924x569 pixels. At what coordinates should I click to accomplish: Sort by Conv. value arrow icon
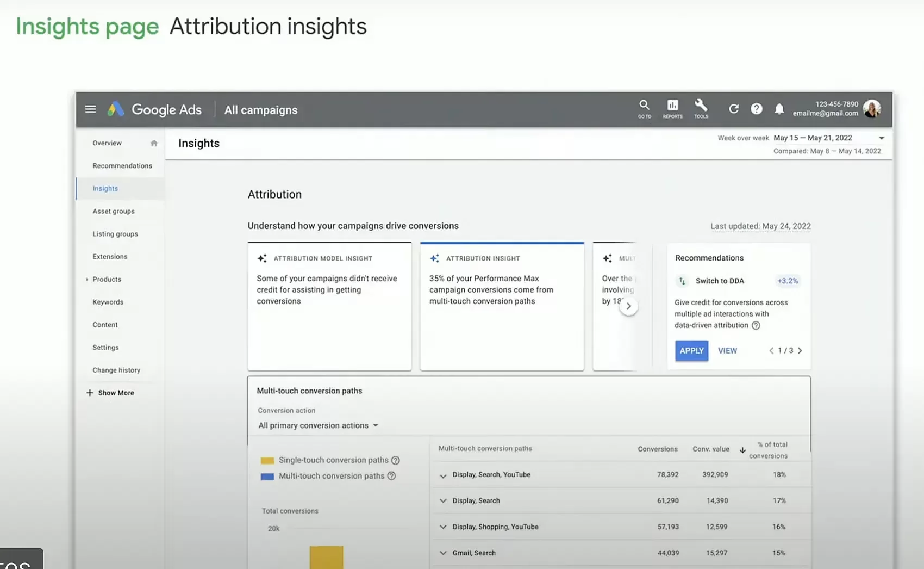point(742,450)
